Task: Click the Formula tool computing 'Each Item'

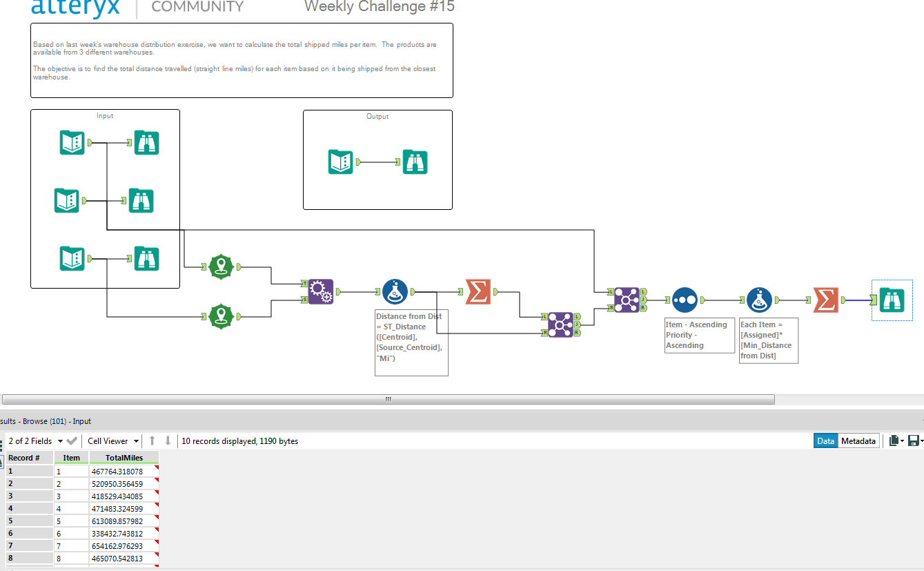Action: [x=758, y=300]
